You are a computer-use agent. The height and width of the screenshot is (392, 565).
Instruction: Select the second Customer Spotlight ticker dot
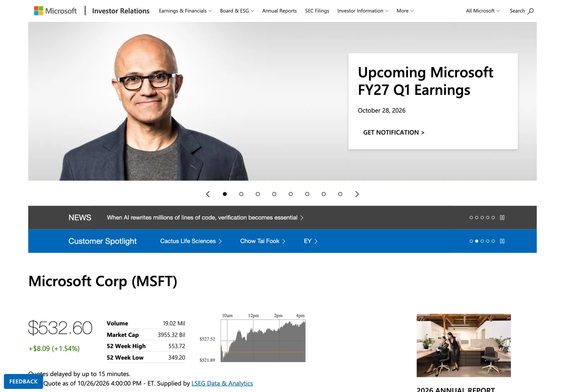point(477,241)
